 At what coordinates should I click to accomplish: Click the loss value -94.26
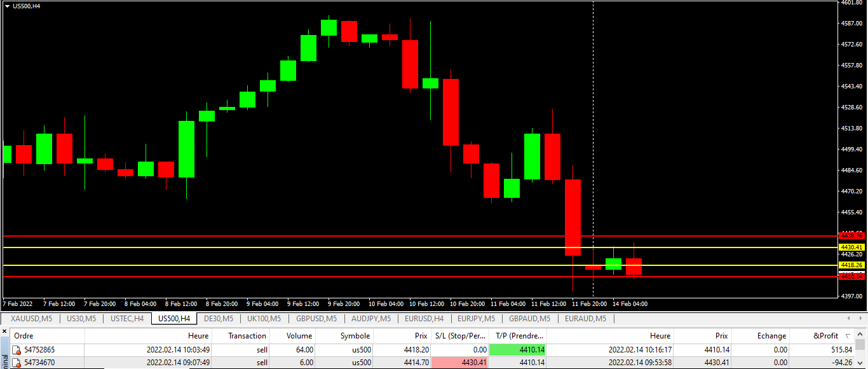tap(841, 362)
